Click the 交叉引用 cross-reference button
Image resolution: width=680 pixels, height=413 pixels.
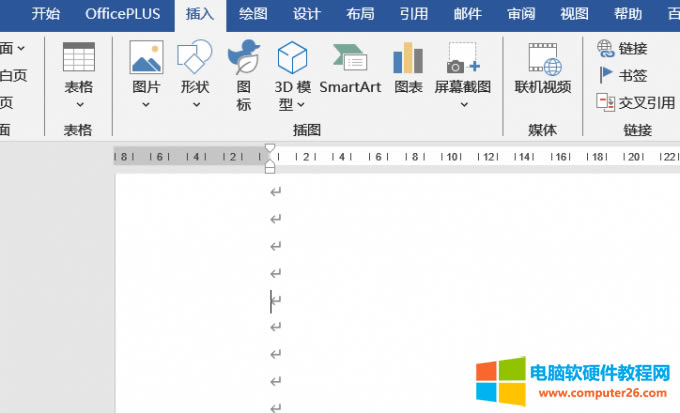click(635, 102)
